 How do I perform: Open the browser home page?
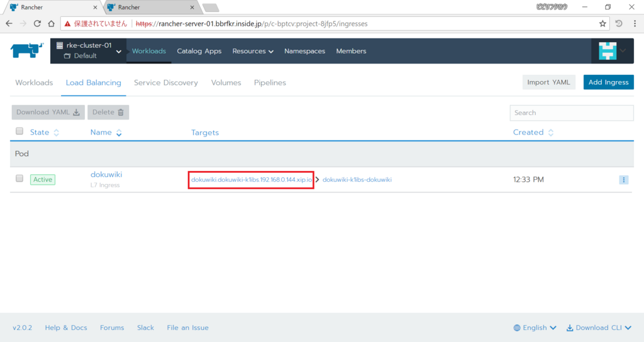click(x=51, y=24)
